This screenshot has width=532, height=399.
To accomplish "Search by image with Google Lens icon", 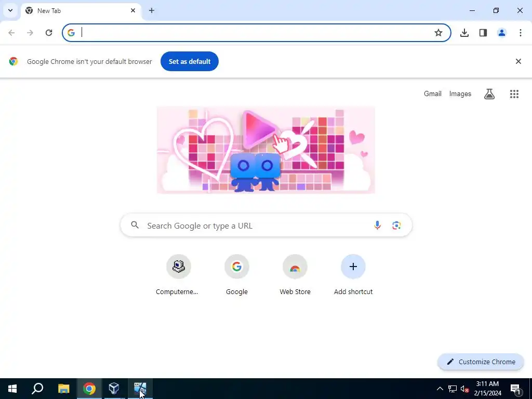I will (396, 225).
